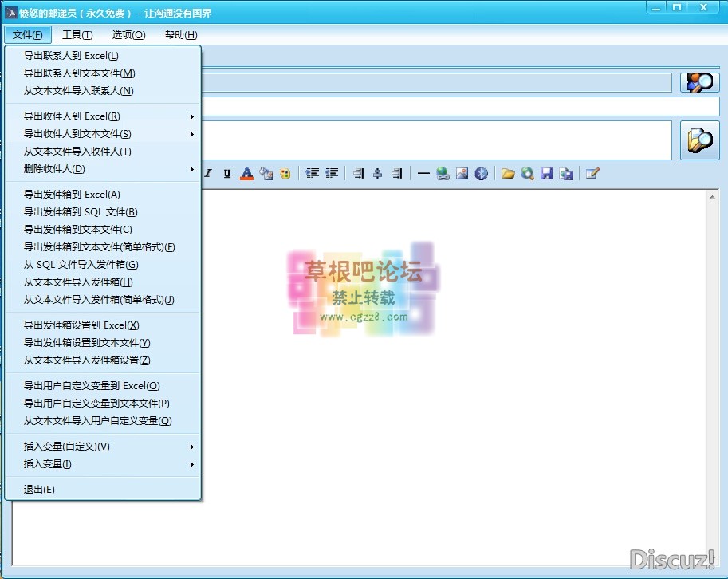Viewport: 728px width, 579px height.
Task: Insert a hyperlink using the globe icon
Action: [x=443, y=173]
